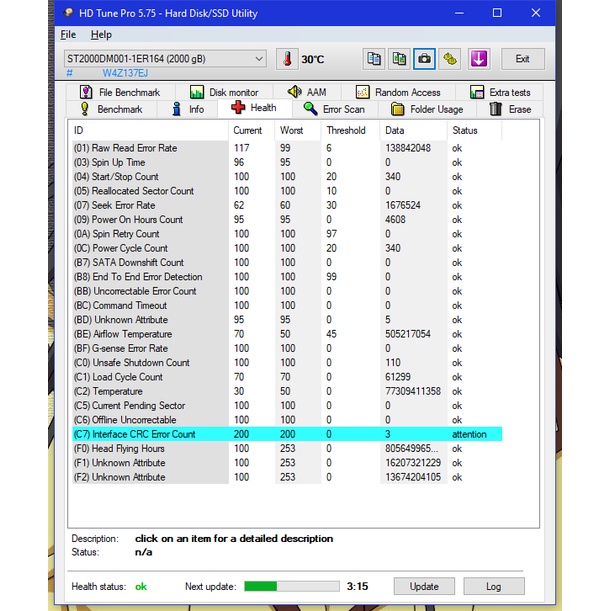Click the next update progress bar

[x=290, y=586]
